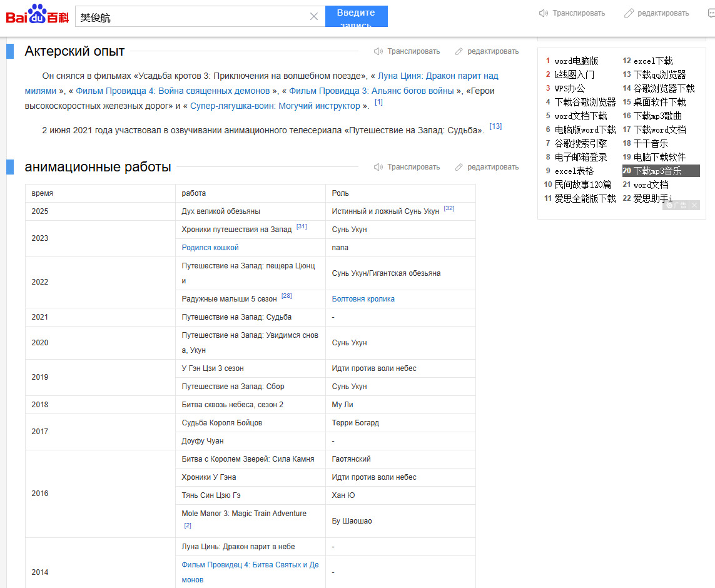Click the speaker icon in the top header
The image size is (715, 588).
click(544, 13)
